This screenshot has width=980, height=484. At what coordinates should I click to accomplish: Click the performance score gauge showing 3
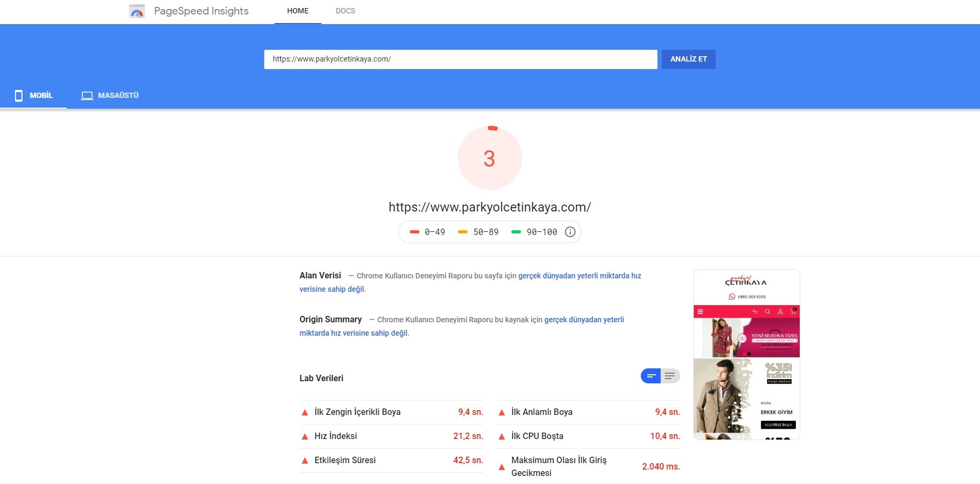(x=490, y=158)
